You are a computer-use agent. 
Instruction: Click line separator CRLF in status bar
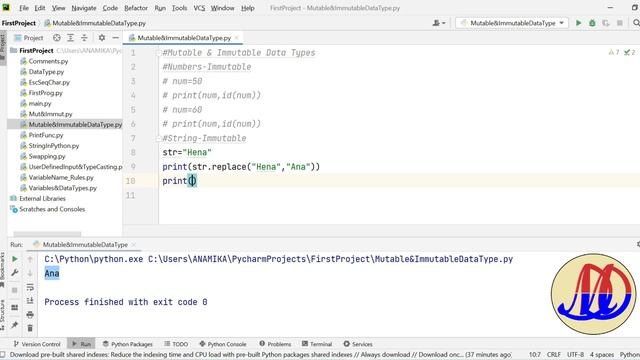coord(553,355)
